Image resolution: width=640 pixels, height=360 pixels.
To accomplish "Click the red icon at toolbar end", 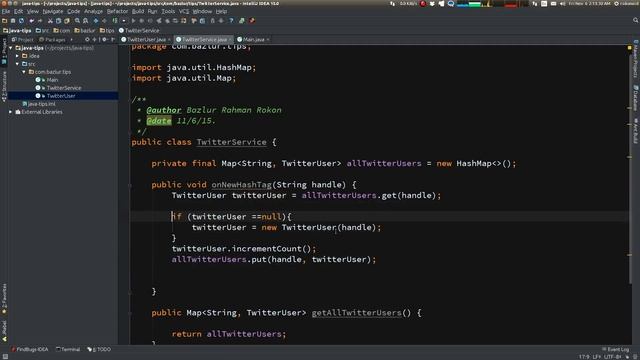I will coord(252,21).
